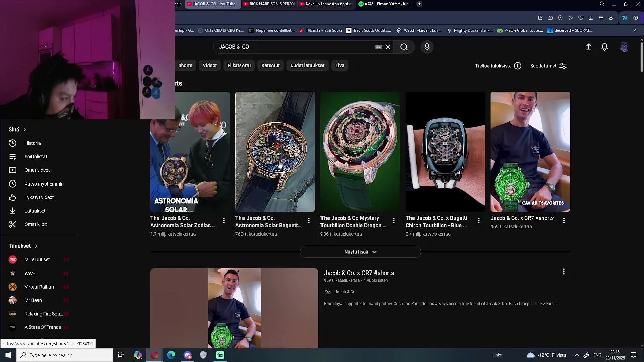
Task: Click the Windows Start button
Action: 8,355
